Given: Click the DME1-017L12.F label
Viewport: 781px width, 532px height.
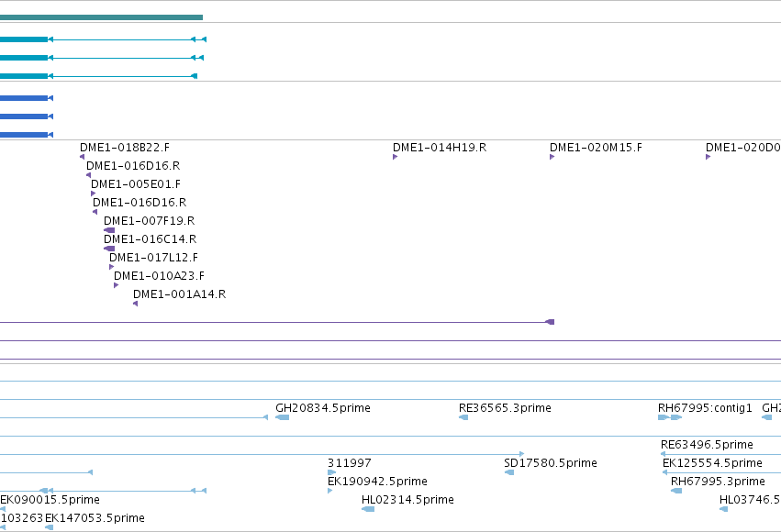Looking at the screenshot, I should [153, 258].
